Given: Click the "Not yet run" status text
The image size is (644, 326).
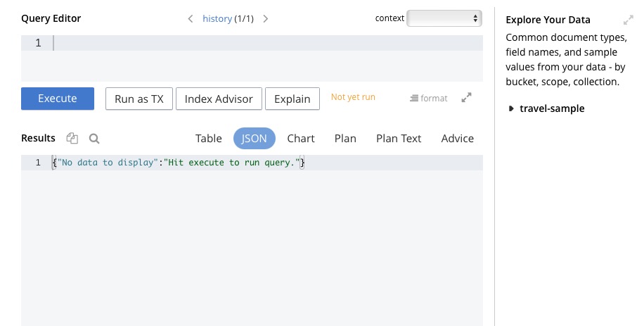Looking at the screenshot, I should (353, 97).
